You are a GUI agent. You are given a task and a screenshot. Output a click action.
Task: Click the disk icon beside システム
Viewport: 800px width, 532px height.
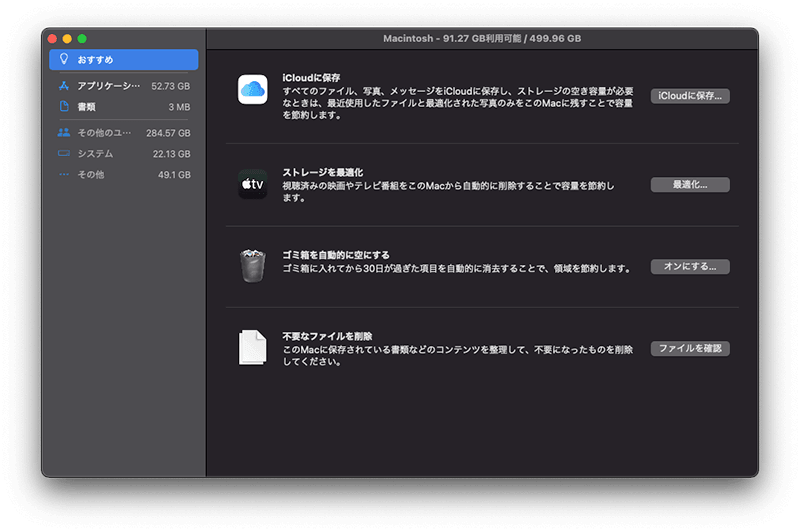tap(64, 153)
